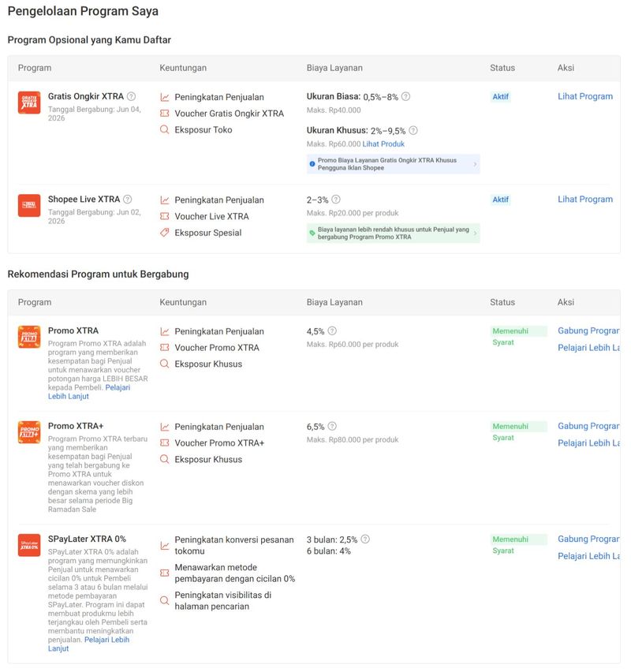Open help icon beside Gratis Ongkir XTRA title
This screenshot has height=672, width=631.
click(x=131, y=96)
